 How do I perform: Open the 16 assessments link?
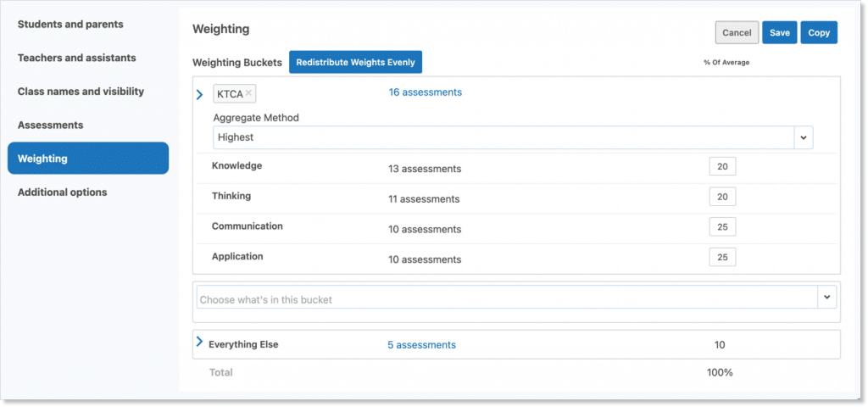(426, 92)
